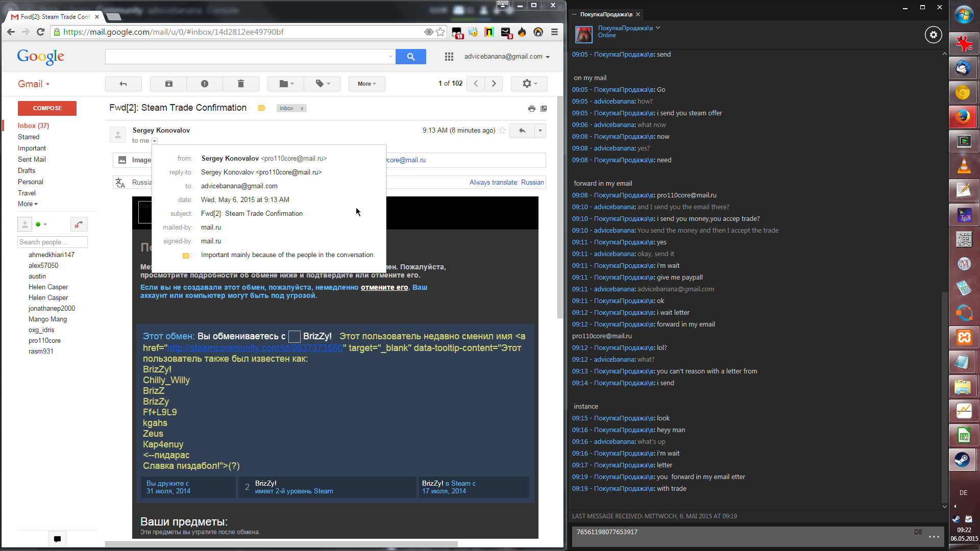Open Steam chat settings gear icon
980x551 pixels.
(x=933, y=35)
